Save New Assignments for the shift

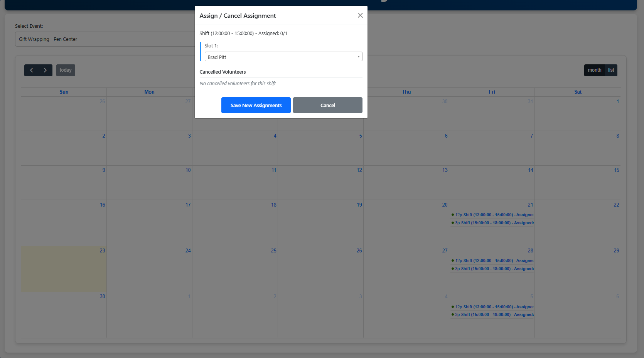[256, 105]
